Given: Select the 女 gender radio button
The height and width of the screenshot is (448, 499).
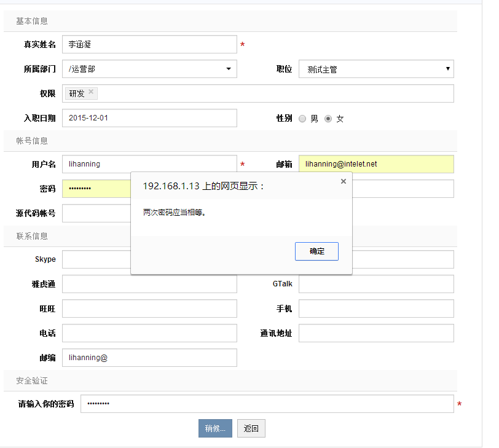Looking at the screenshot, I should click(328, 119).
